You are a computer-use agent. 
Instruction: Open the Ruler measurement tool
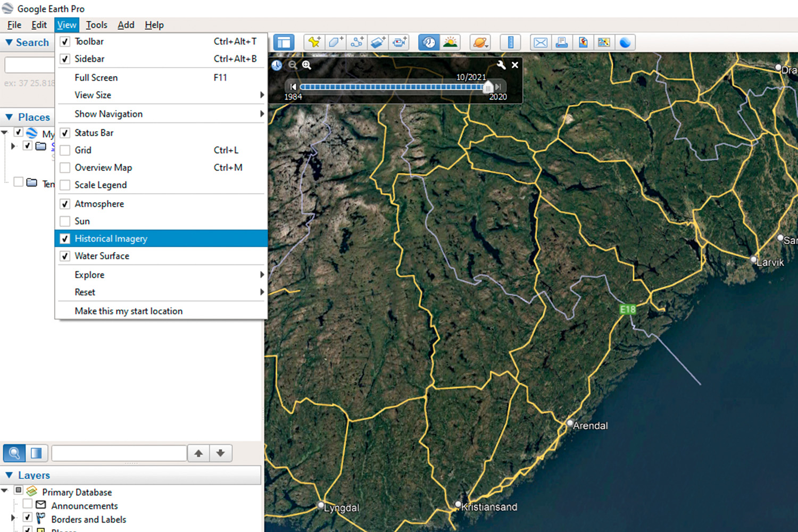(510, 42)
